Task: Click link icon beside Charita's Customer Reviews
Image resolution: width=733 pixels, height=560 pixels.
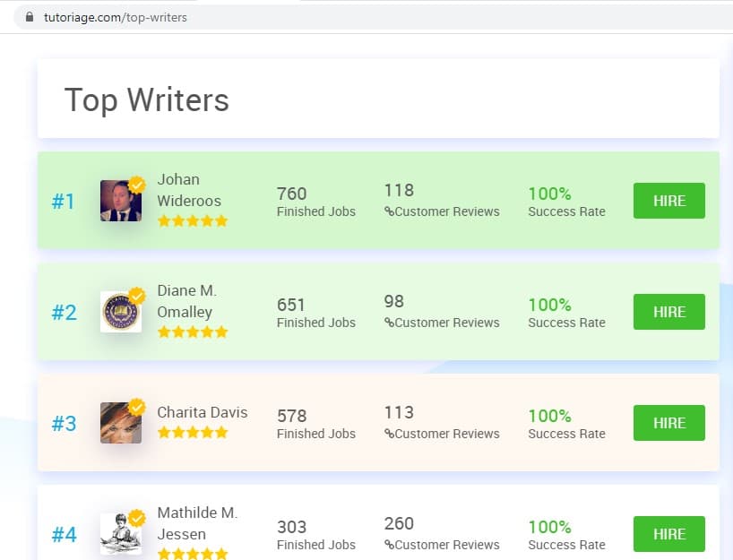Action: pyautogui.click(x=389, y=434)
